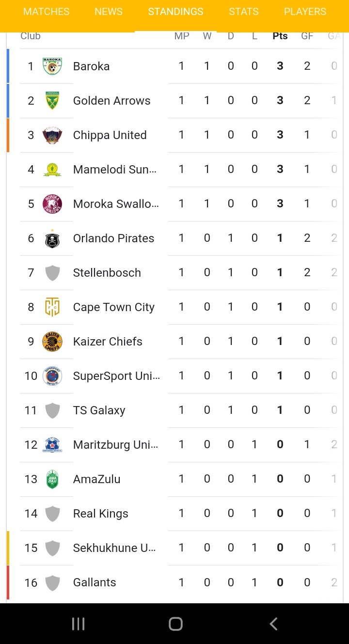This screenshot has height=644, width=349.
Task: Open the Gallants row at position 16
Action: [x=95, y=582]
